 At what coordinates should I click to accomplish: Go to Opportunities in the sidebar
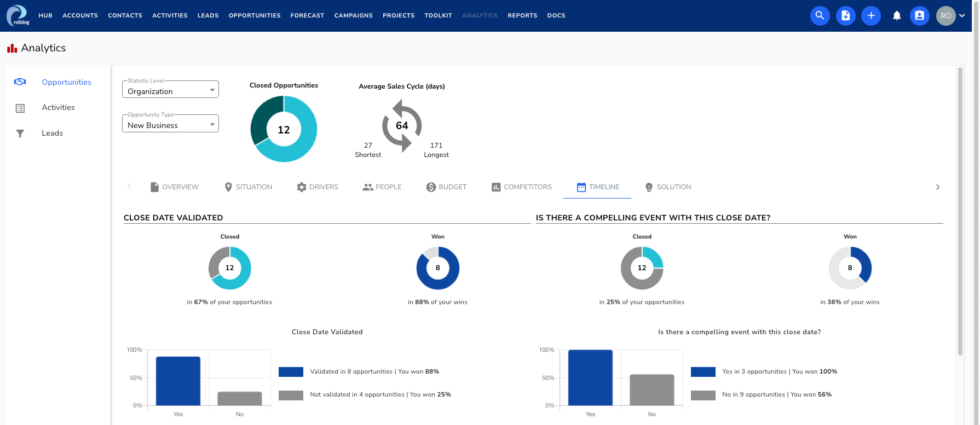pos(66,82)
